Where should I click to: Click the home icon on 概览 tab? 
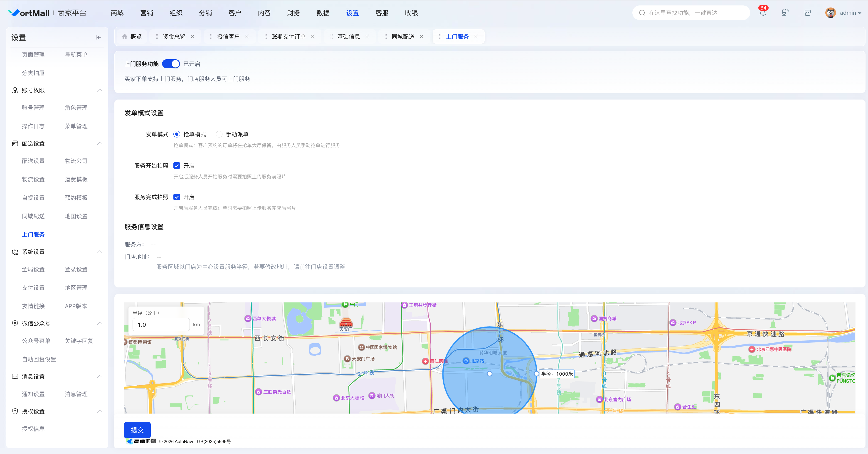point(125,36)
